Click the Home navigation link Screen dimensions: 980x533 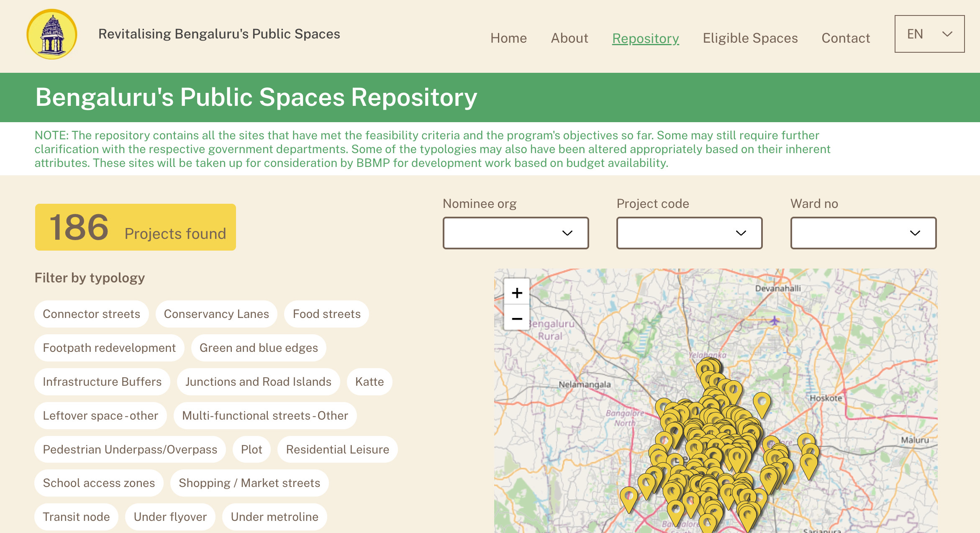click(508, 38)
